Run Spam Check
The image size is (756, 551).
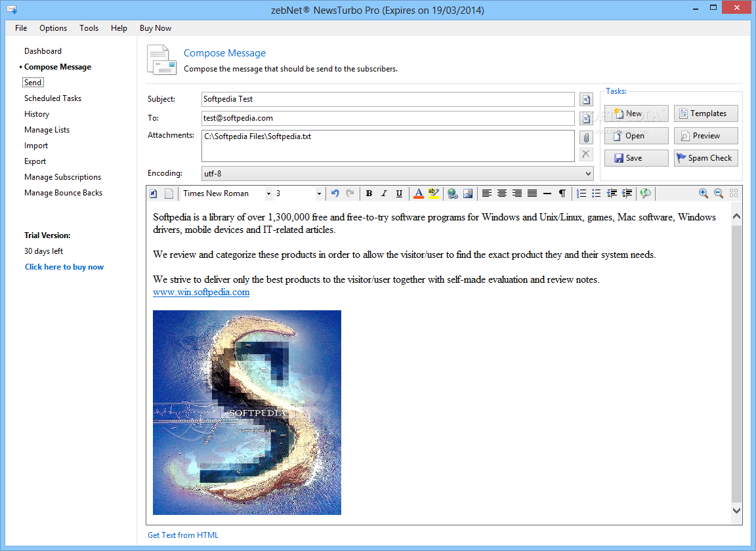tap(706, 158)
